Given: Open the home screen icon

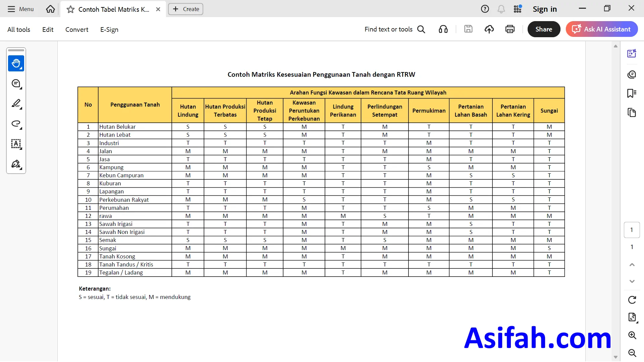Looking at the screenshot, I should pos(50,9).
